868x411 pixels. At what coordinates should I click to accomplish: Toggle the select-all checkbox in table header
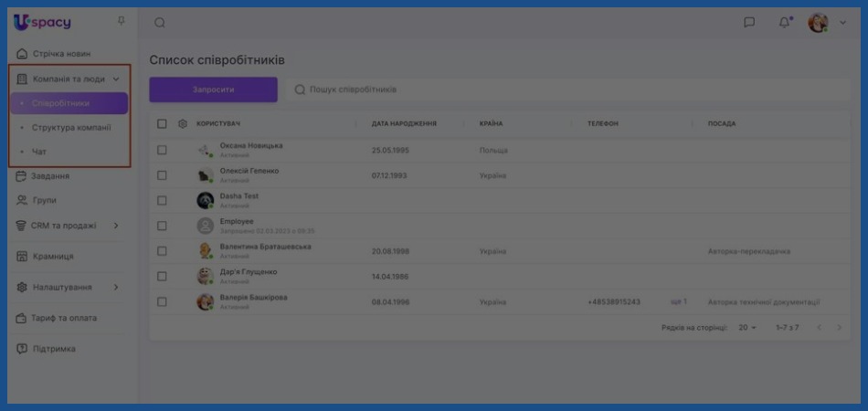tap(162, 123)
